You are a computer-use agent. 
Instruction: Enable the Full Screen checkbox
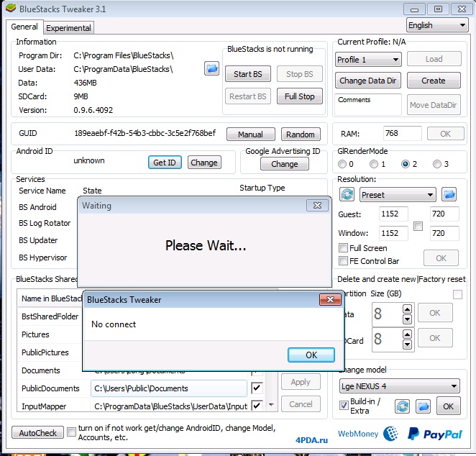click(x=344, y=247)
